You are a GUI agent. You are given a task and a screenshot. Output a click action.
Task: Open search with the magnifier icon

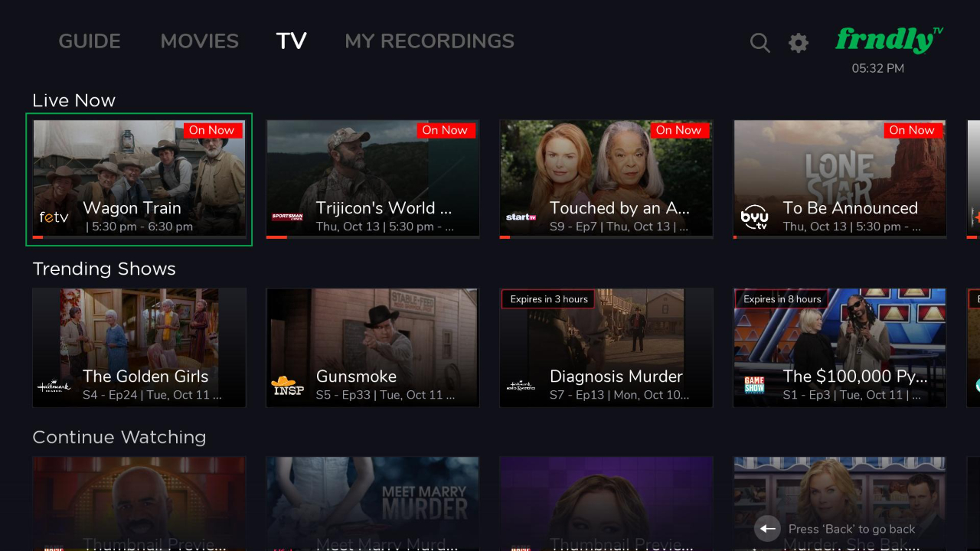click(x=759, y=43)
